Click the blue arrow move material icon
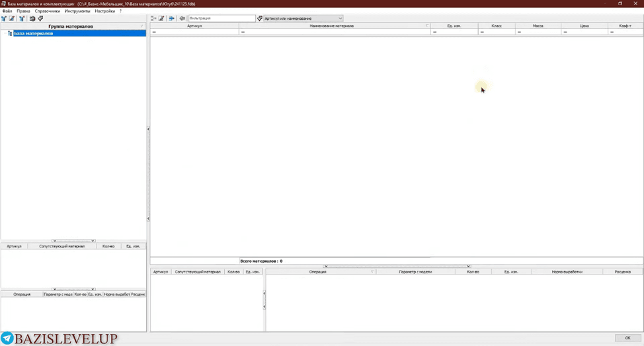Image resolution: width=644 pixels, height=346 pixels. [172, 19]
